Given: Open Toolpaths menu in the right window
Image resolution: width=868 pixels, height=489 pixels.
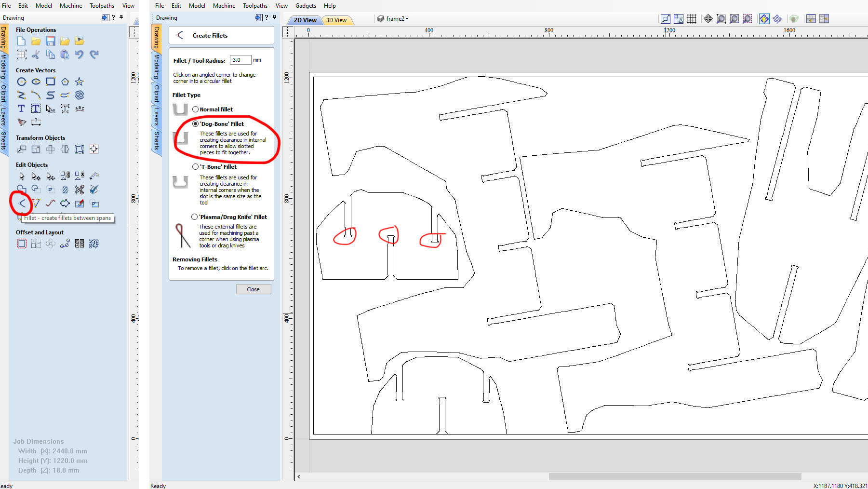Looking at the screenshot, I should pos(255,6).
